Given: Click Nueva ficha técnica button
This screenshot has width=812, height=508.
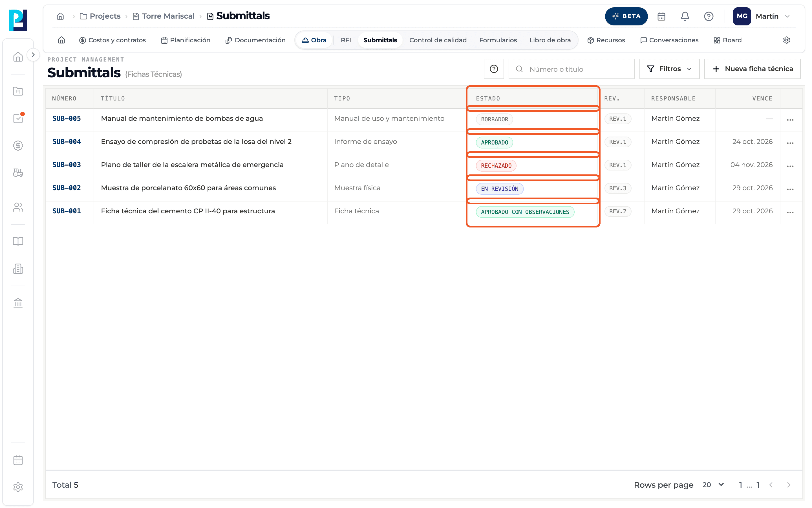Looking at the screenshot, I should (752, 69).
